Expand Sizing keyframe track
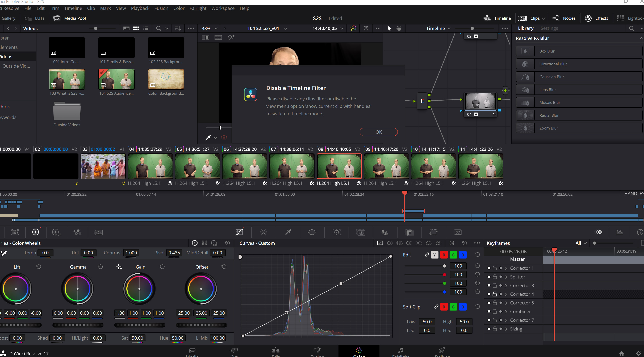This screenshot has height=357, width=644. 506,329
